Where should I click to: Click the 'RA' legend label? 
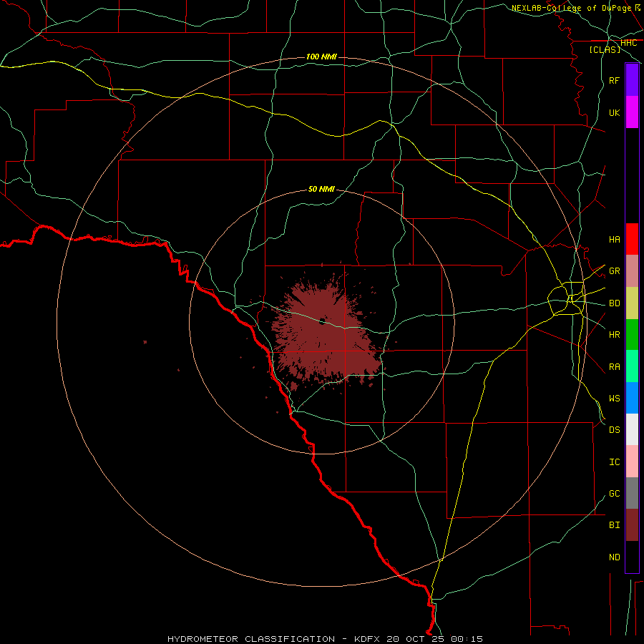[614, 367]
